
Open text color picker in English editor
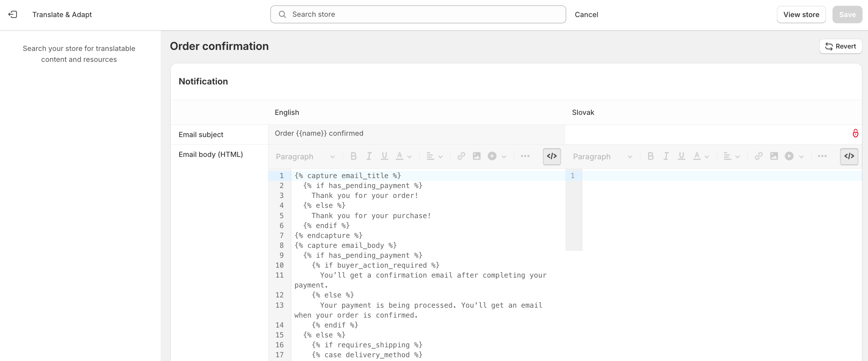403,157
